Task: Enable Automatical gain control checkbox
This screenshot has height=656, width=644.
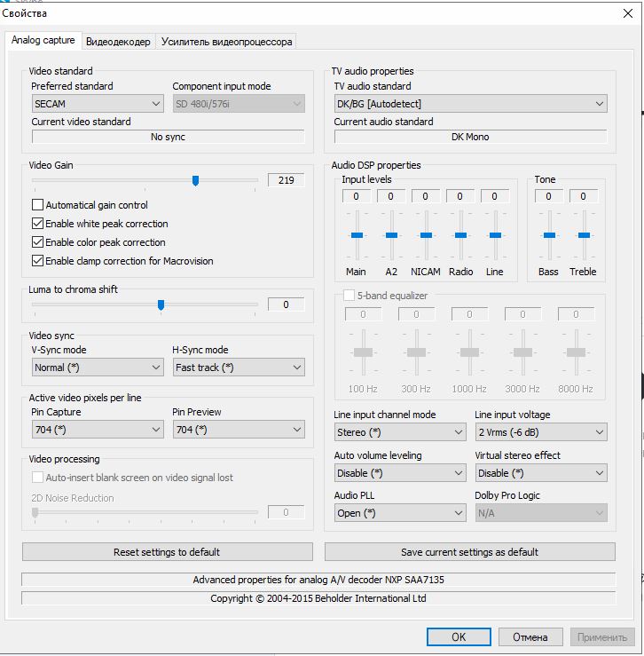Action: (37, 205)
